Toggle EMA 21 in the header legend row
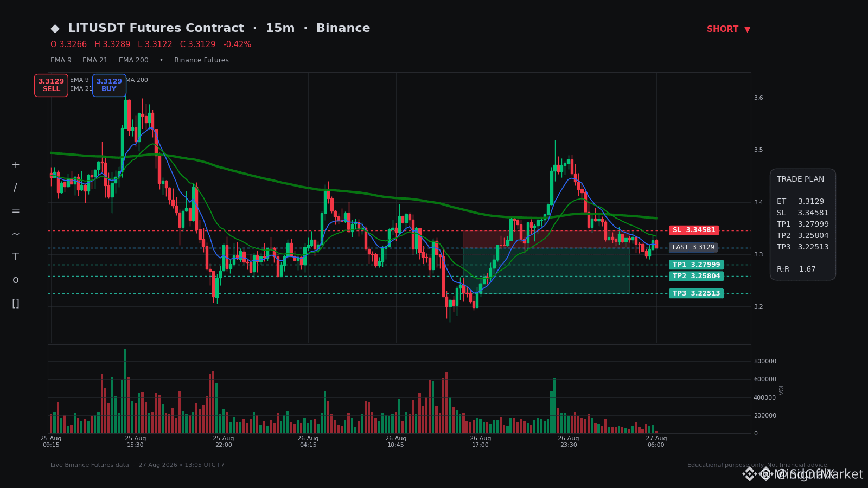Image resolution: width=868 pixels, height=488 pixels. (95, 60)
